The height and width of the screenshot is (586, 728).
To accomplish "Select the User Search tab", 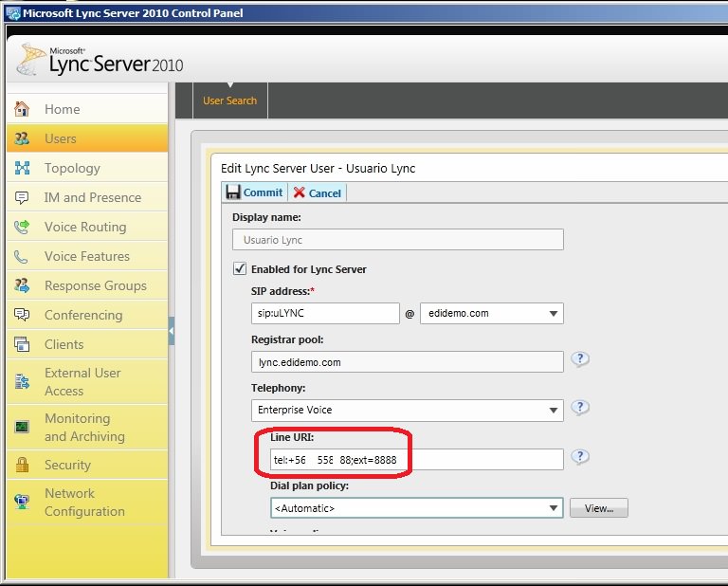I will 229,101.
